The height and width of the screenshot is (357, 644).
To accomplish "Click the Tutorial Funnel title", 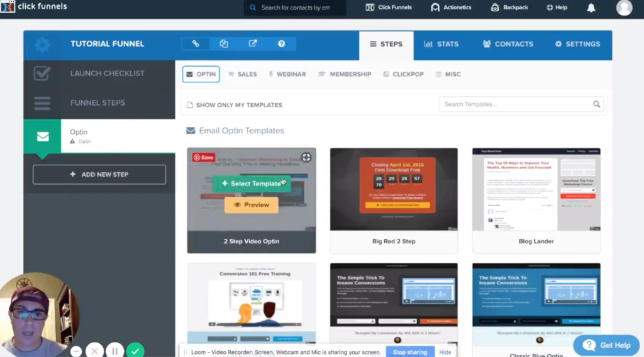I will (107, 44).
